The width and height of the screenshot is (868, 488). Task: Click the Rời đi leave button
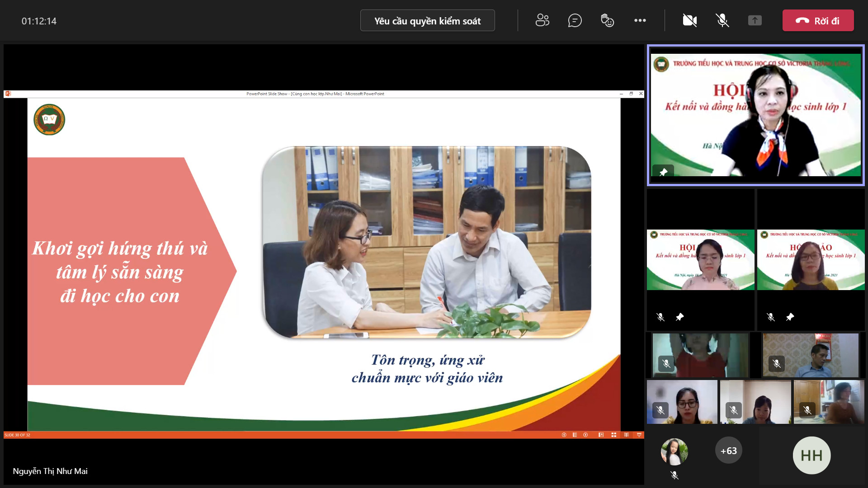[818, 21]
